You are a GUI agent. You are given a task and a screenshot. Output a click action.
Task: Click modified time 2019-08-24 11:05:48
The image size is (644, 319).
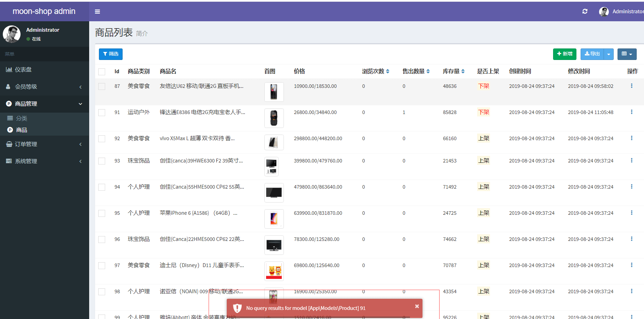click(x=591, y=112)
